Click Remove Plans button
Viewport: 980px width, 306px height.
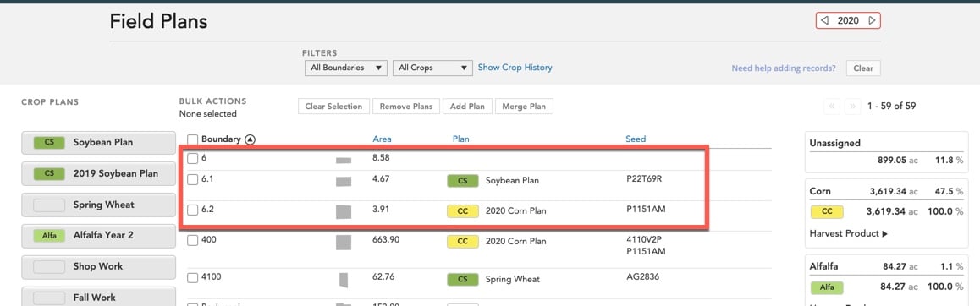tap(406, 107)
